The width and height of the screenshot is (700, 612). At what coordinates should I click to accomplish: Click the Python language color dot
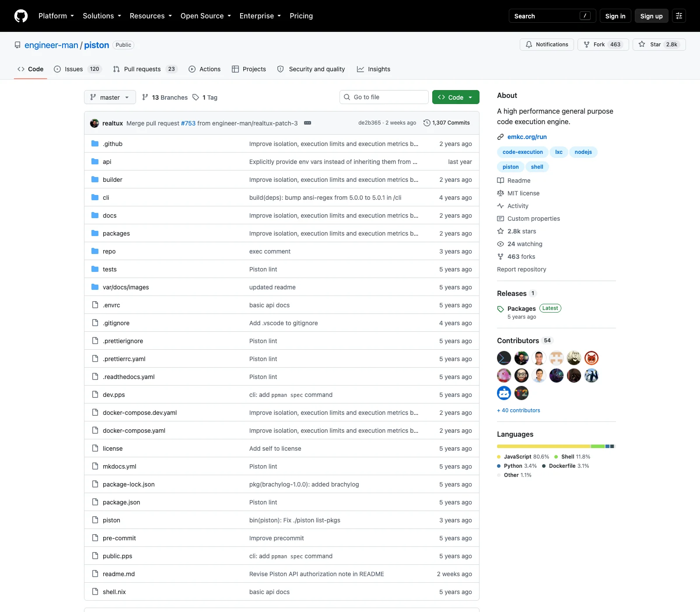tap(499, 466)
